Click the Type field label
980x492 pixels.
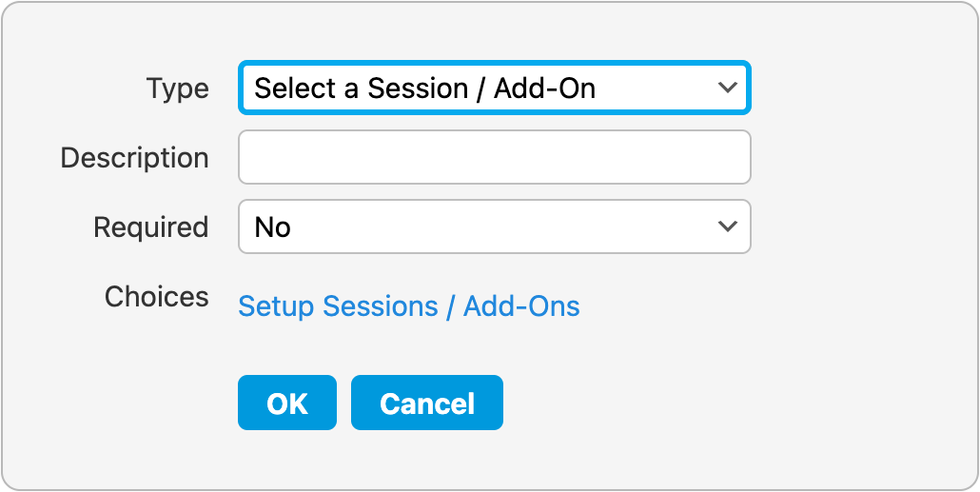tap(178, 89)
